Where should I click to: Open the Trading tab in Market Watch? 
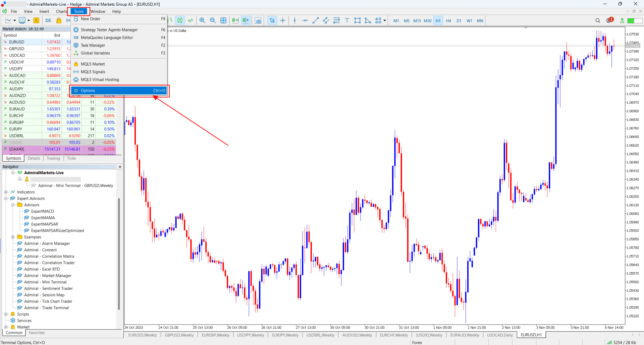tap(53, 158)
